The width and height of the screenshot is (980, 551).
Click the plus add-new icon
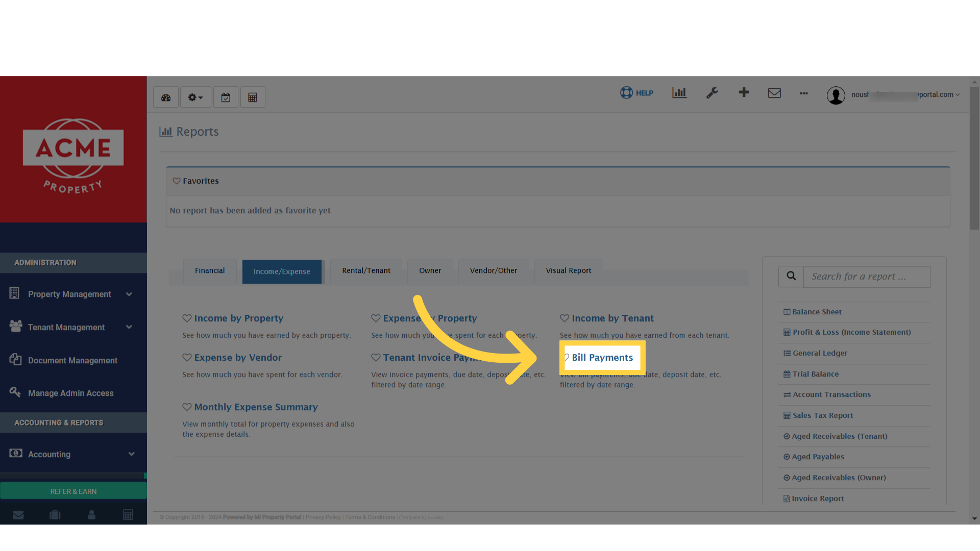click(744, 92)
